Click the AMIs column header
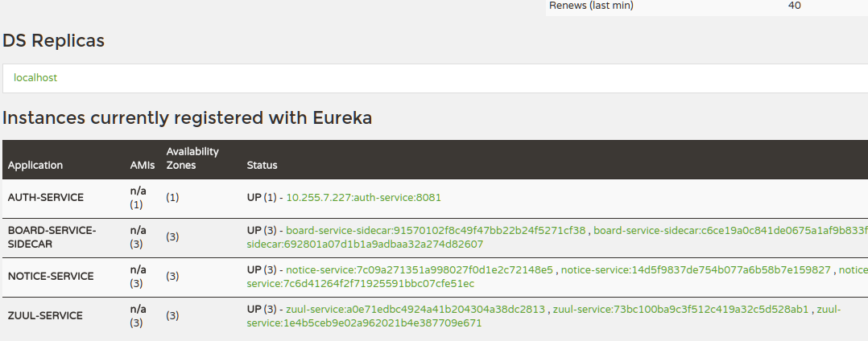The width and height of the screenshot is (868, 341). point(143,165)
